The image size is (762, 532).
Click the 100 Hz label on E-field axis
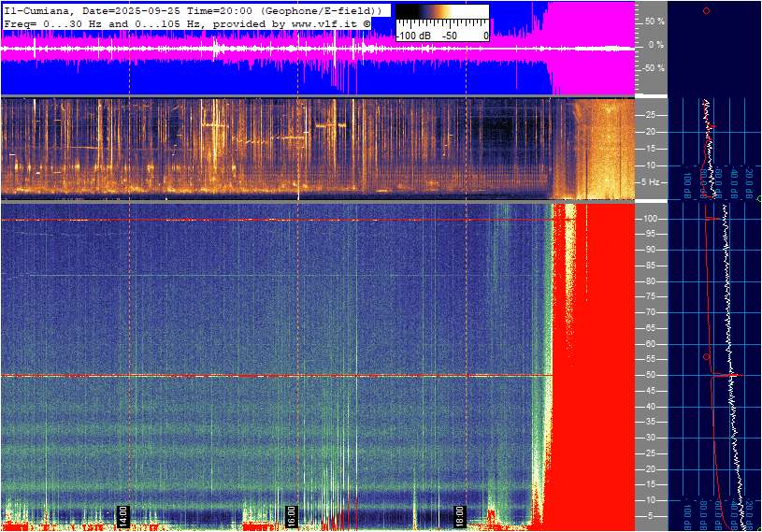[x=650, y=219]
